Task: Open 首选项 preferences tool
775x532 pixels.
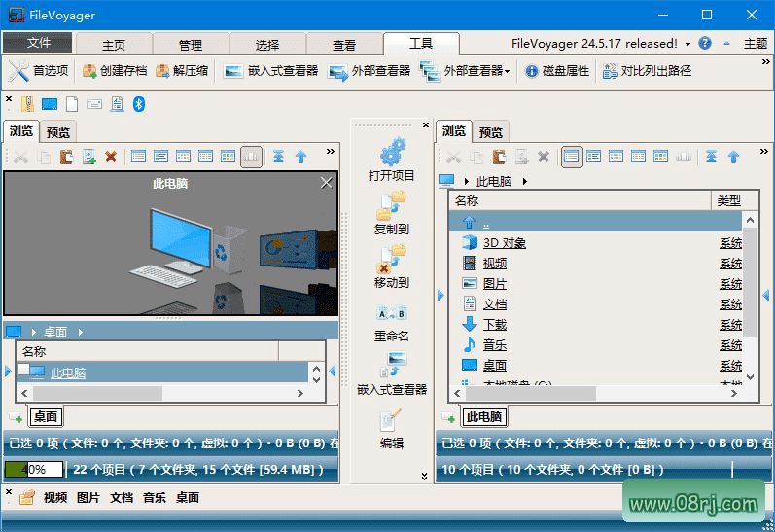Action: (39, 71)
